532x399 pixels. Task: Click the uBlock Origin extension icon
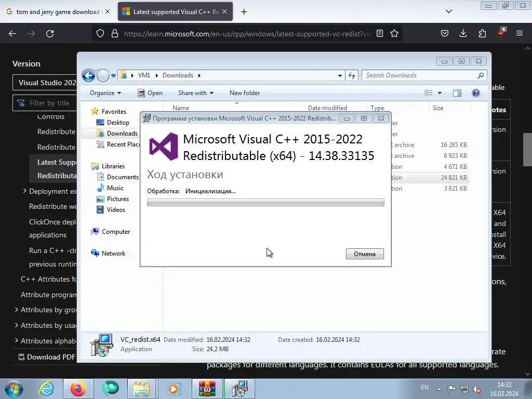click(501, 33)
